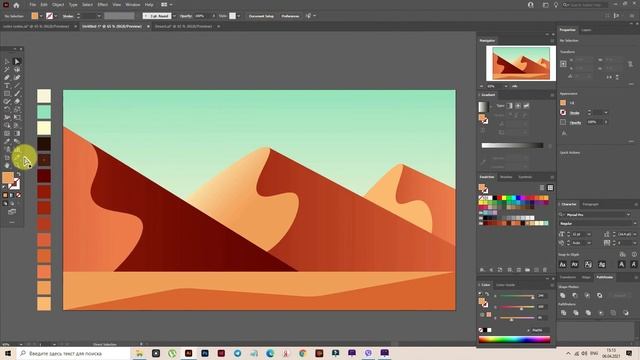Image resolution: width=640 pixels, height=360 pixels.
Task: Open the Object menu
Action: pos(58,4)
